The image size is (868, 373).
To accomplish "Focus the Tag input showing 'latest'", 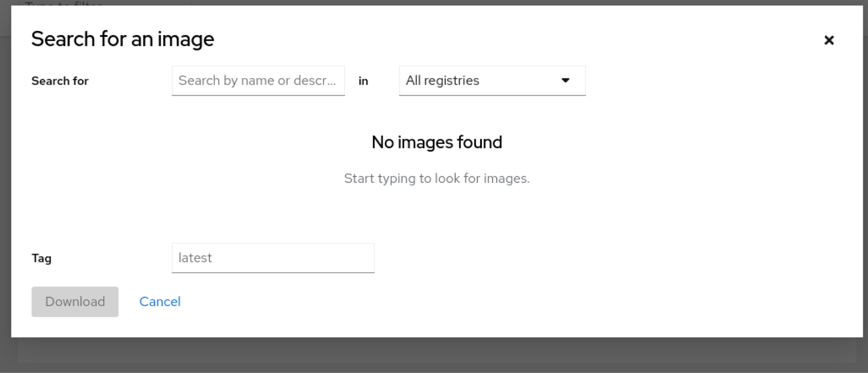I will [x=273, y=258].
